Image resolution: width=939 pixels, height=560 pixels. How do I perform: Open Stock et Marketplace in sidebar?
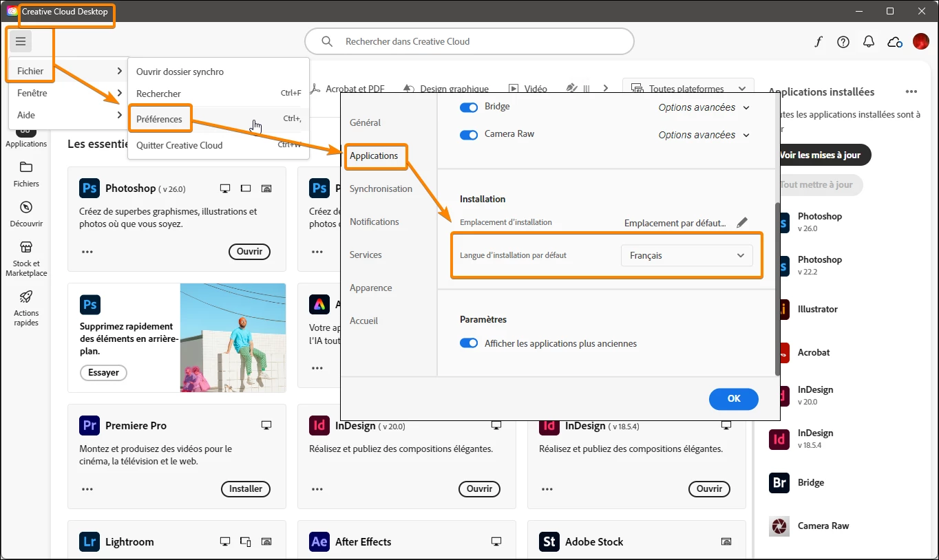click(26, 259)
